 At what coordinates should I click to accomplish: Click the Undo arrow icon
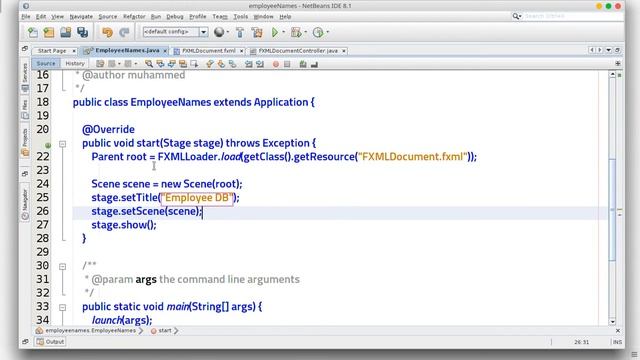(x=107, y=32)
